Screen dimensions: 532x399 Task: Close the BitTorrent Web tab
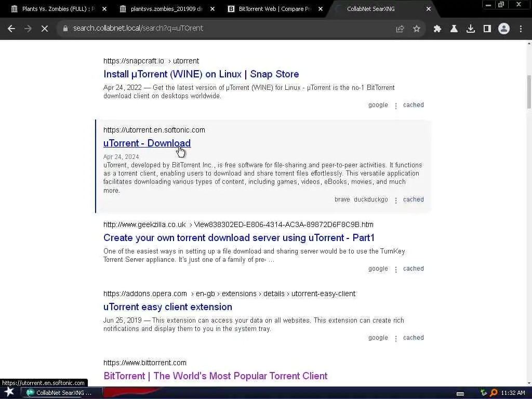(321, 9)
